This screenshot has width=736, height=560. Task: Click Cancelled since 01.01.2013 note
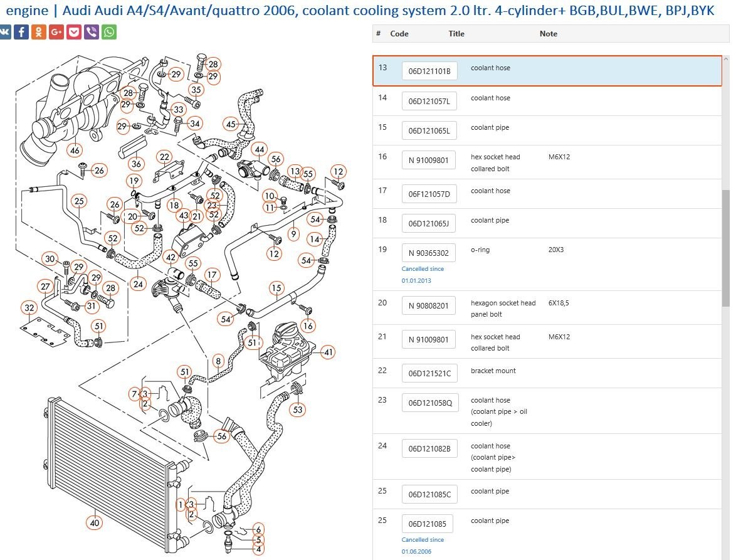point(423,275)
